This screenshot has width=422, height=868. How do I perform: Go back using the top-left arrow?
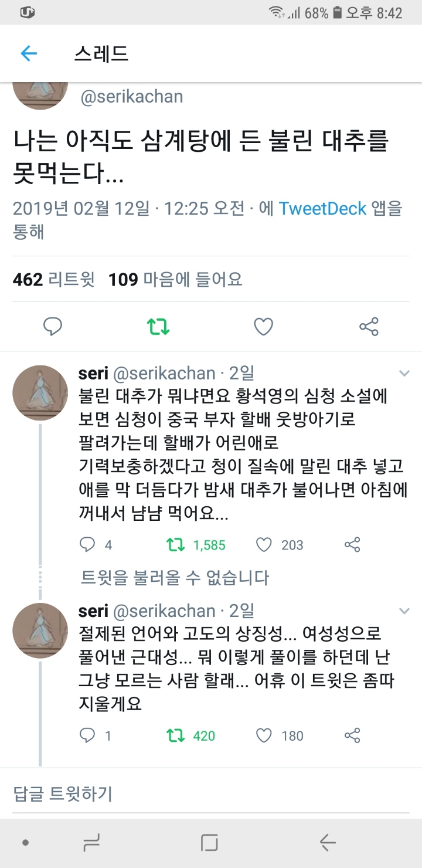29,54
